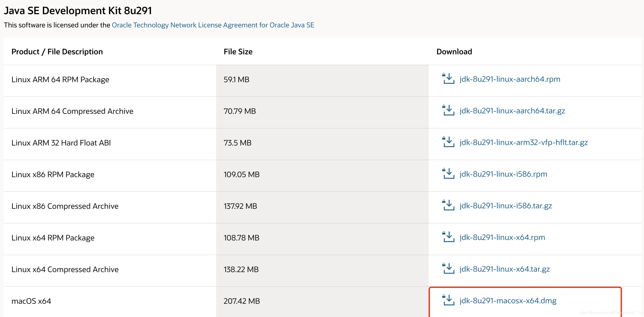Click the Download column header

[x=454, y=52]
